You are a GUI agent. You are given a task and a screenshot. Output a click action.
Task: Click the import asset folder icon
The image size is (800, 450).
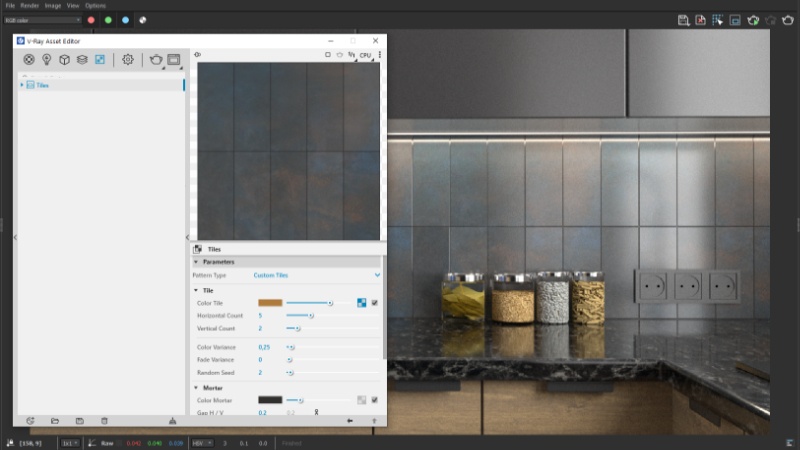55,421
